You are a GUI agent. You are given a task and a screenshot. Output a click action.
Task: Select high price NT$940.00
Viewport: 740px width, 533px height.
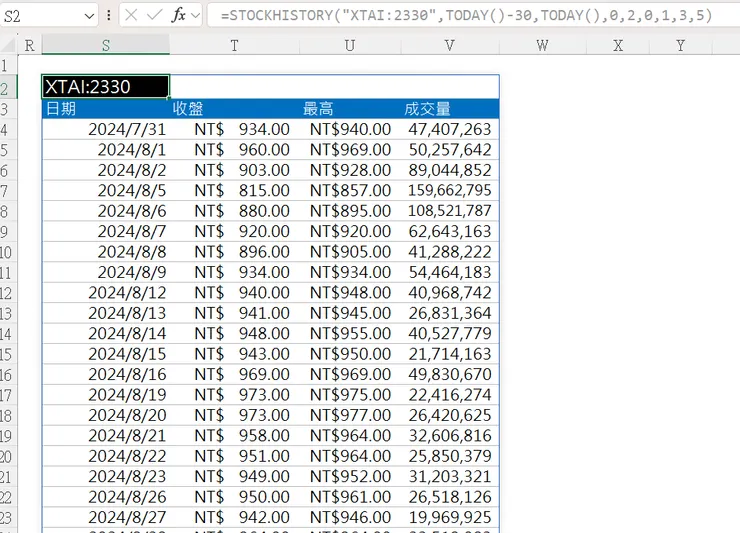coord(350,129)
